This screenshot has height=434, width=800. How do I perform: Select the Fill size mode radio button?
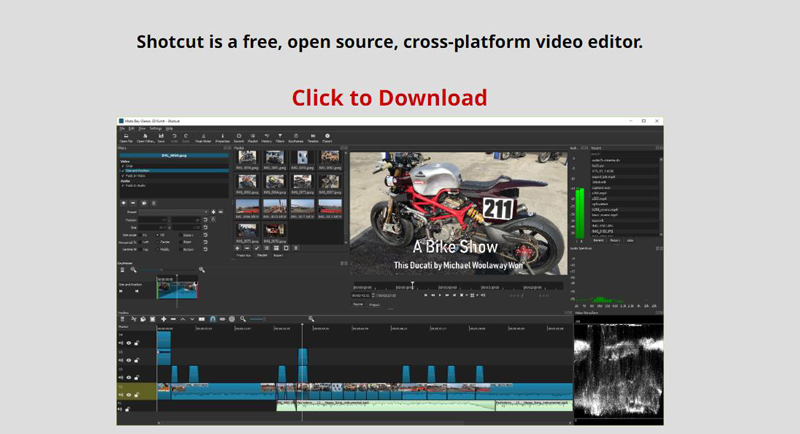tap(157, 235)
